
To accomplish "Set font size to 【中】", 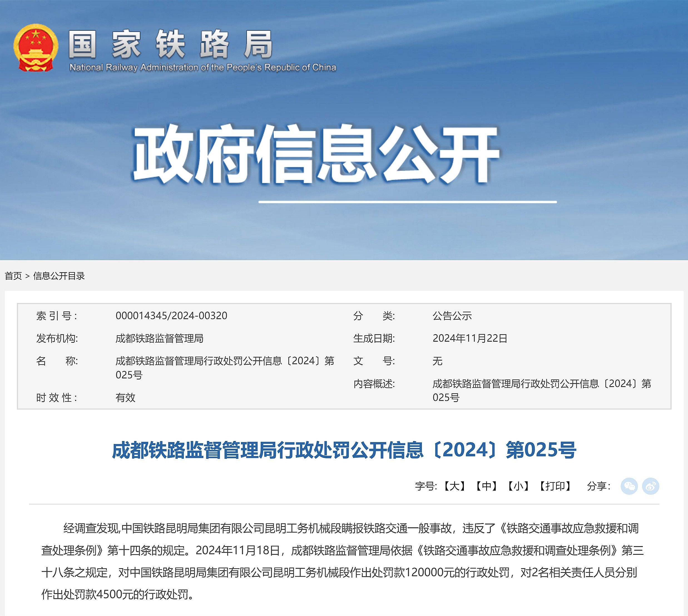I will [x=486, y=486].
